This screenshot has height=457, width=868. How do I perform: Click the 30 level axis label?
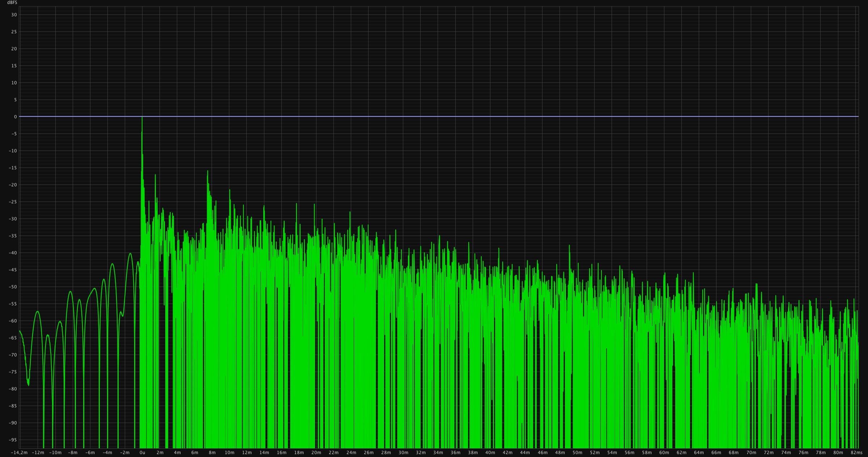(14, 15)
